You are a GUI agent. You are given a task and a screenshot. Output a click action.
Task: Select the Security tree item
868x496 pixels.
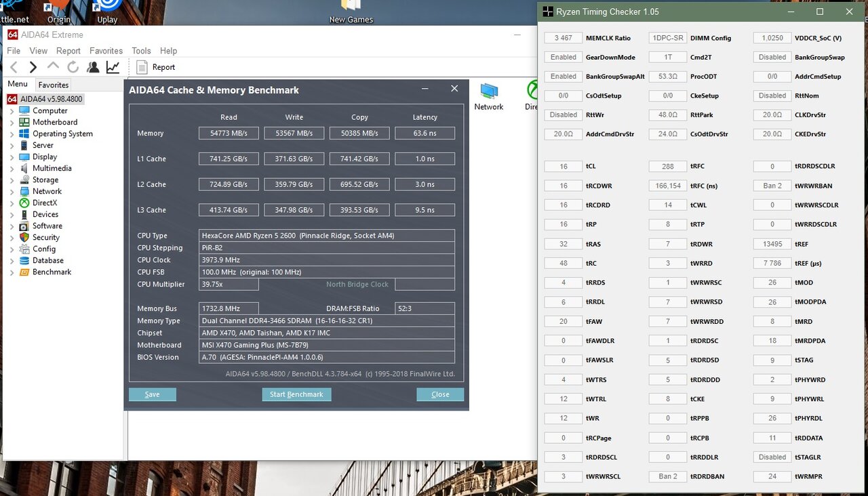click(46, 237)
